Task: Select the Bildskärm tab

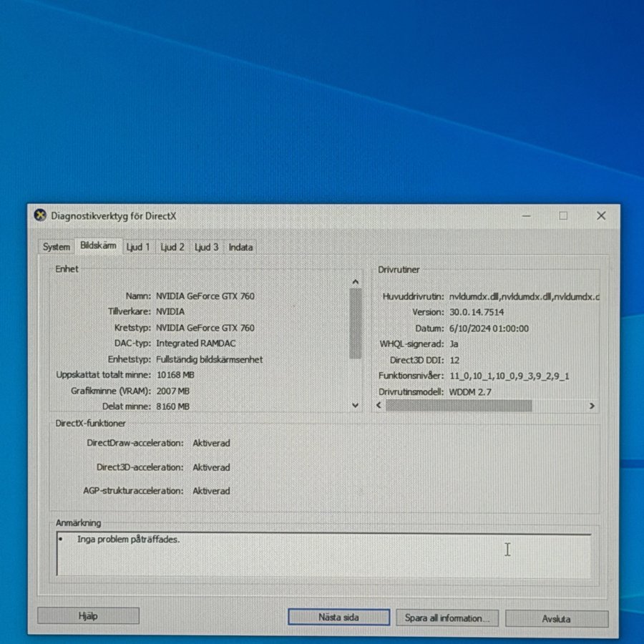Action: click(98, 246)
